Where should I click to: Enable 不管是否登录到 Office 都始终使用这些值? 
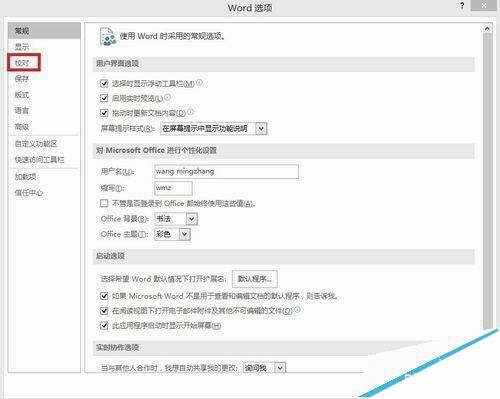pyautogui.click(x=104, y=203)
